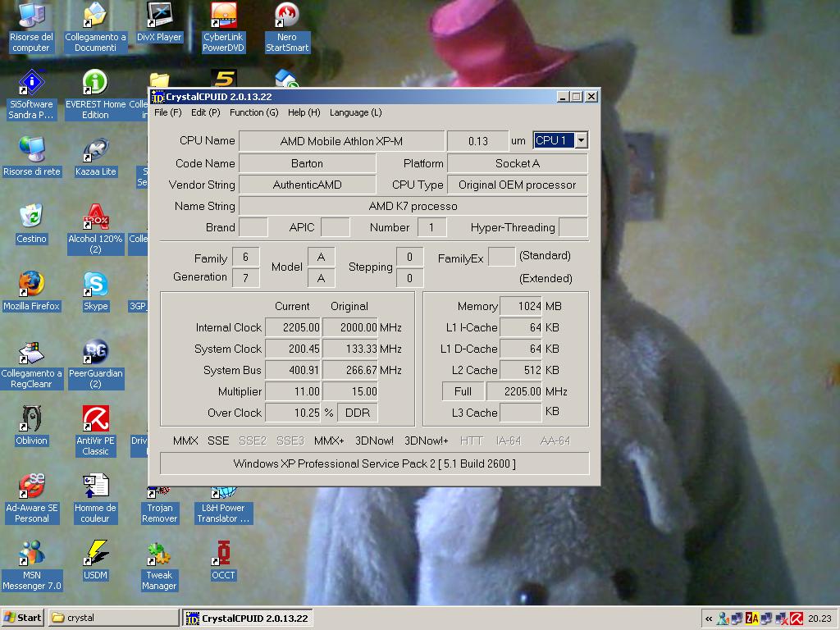840x630 pixels.
Task: Click current System Clock 200.45 value
Action: [293, 349]
